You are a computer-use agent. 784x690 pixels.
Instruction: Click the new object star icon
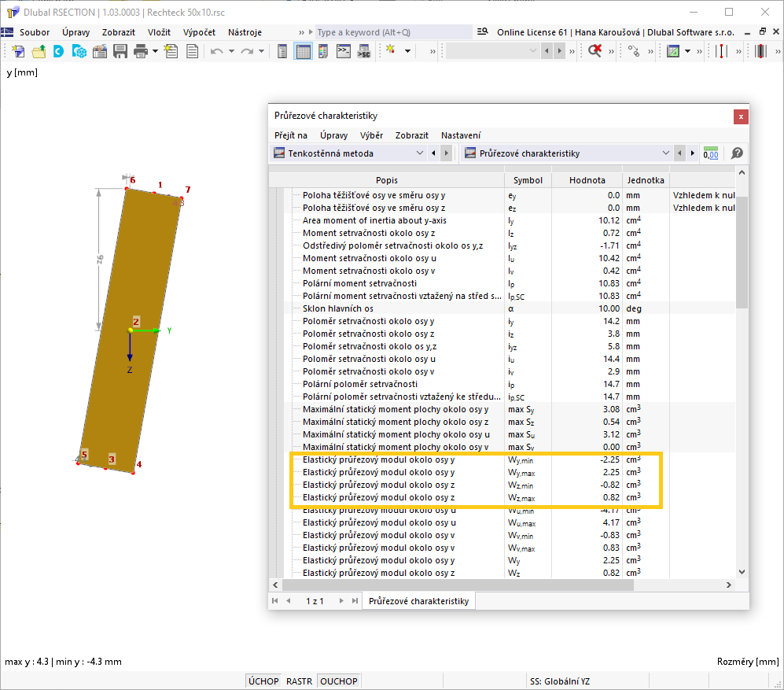pyautogui.click(x=391, y=50)
